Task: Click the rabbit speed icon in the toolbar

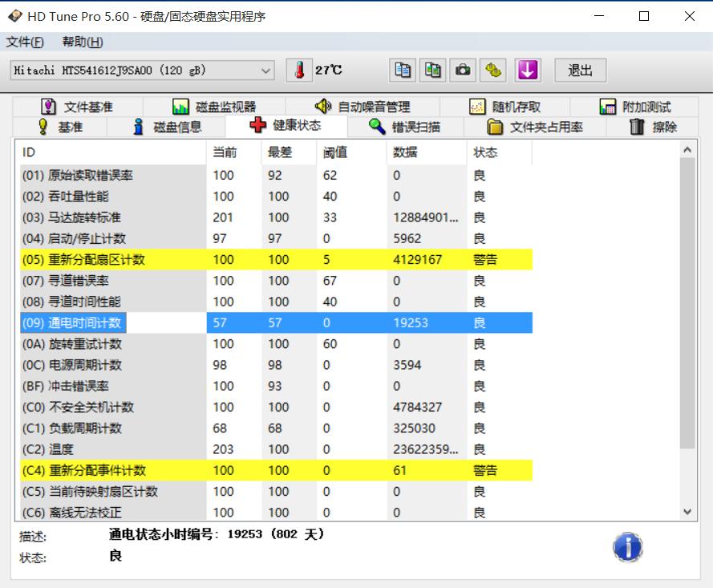Action: point(493,71)
